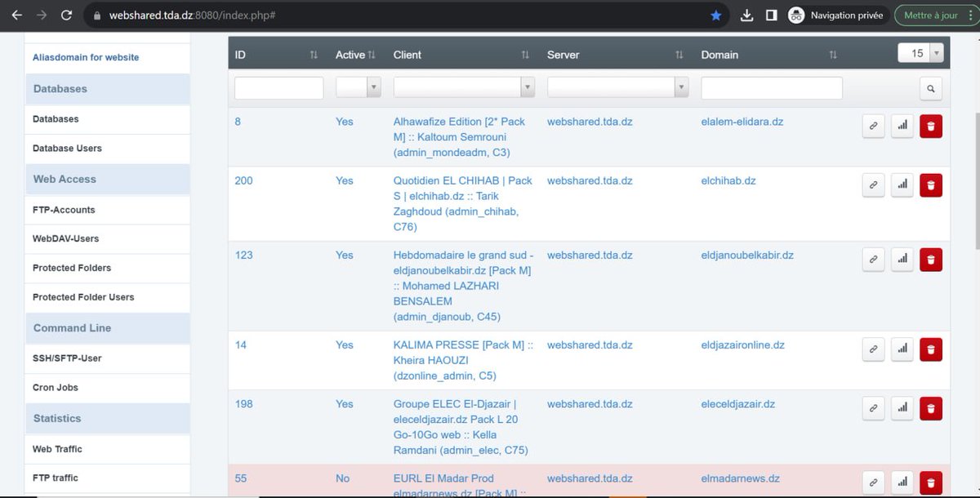
Task: Open WebDAV-Users in sidebar
Action: [65, 238]
